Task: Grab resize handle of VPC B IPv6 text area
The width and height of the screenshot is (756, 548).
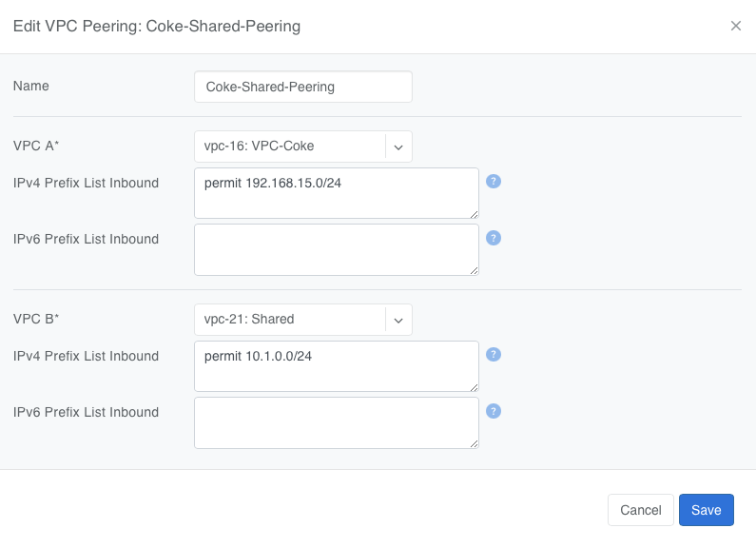Action: coord(474,443)
